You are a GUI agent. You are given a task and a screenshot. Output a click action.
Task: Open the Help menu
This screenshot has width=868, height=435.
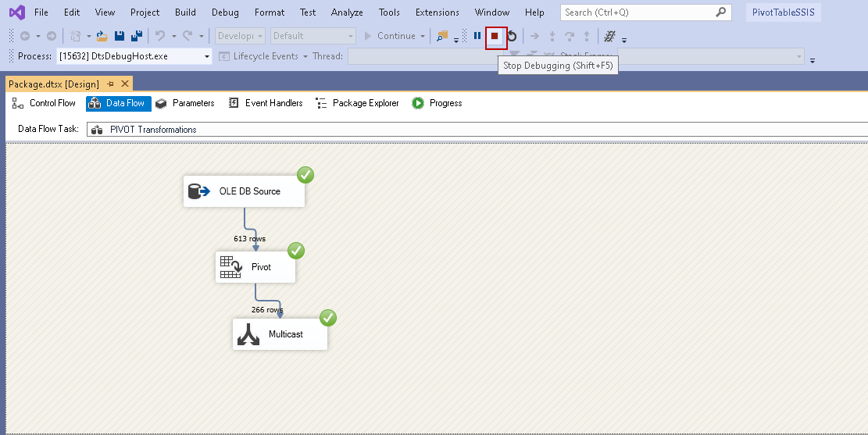(x=534, y=12)
